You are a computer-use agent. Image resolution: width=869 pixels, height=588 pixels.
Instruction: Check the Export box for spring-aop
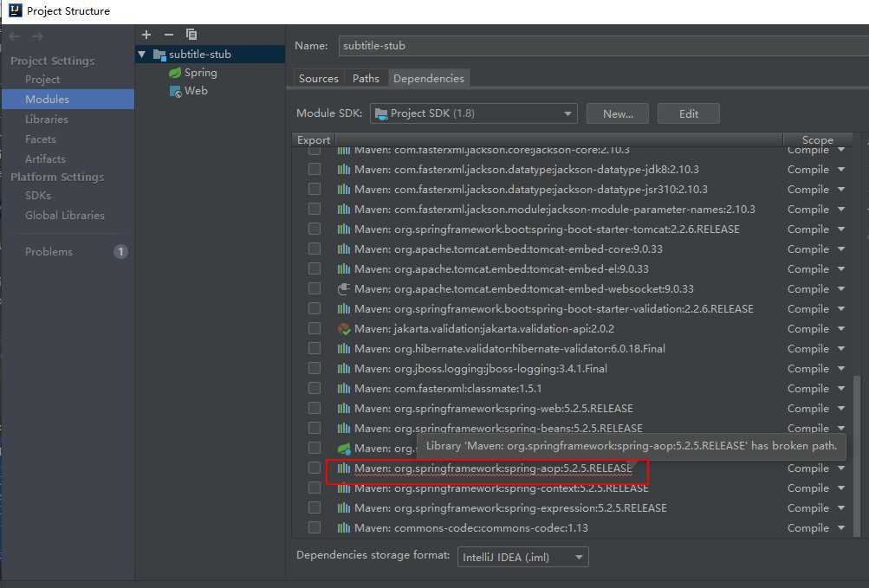click(315, 468)
